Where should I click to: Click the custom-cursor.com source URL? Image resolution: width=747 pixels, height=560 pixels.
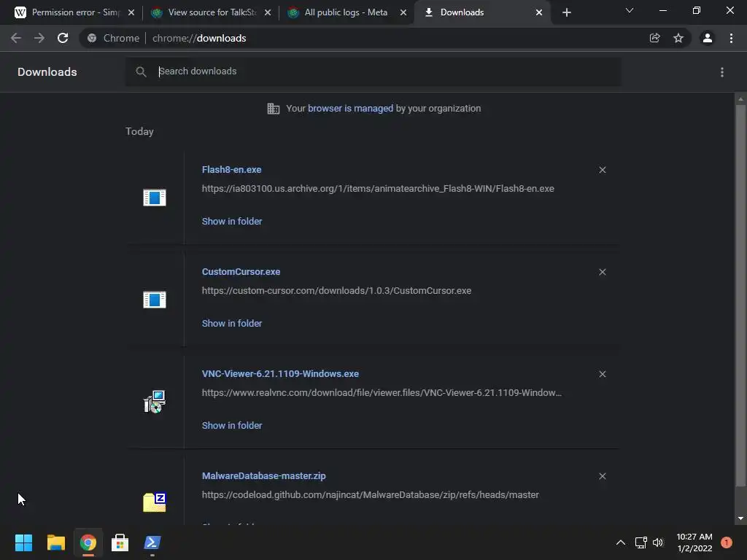336,290
